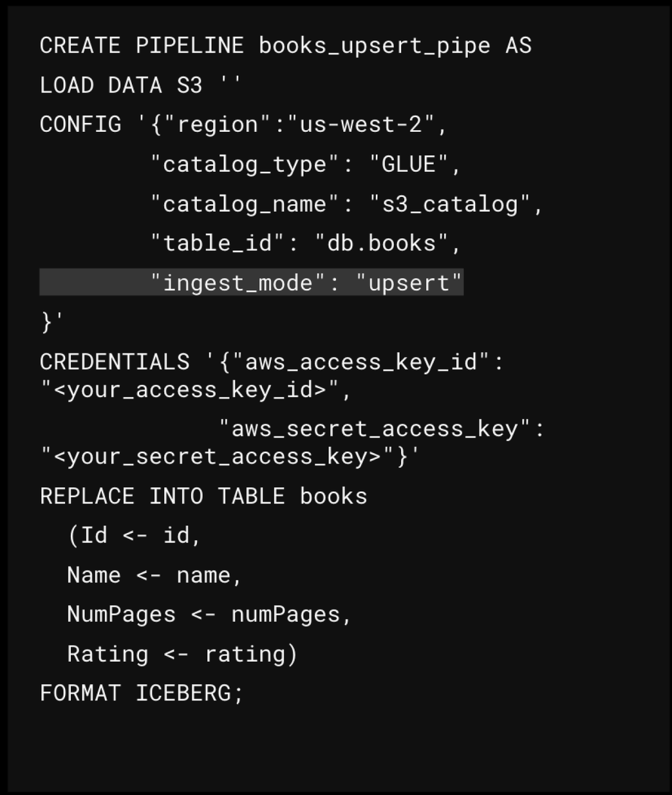Click the Rating <- rating mapping line
Viewport: 672px width, 795px height.
tap(182, 654)
